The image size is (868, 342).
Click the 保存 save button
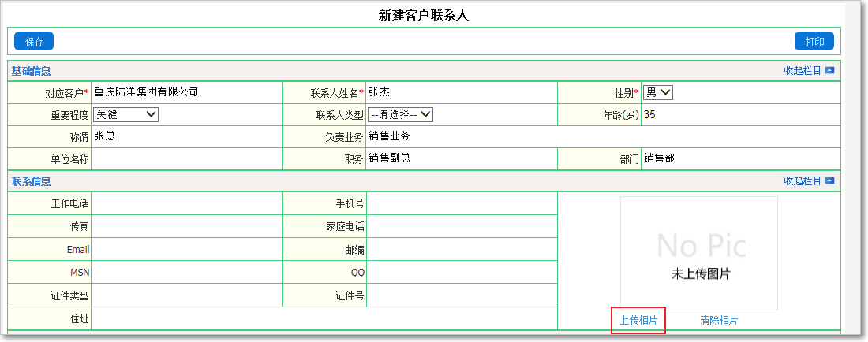[34, 42]
